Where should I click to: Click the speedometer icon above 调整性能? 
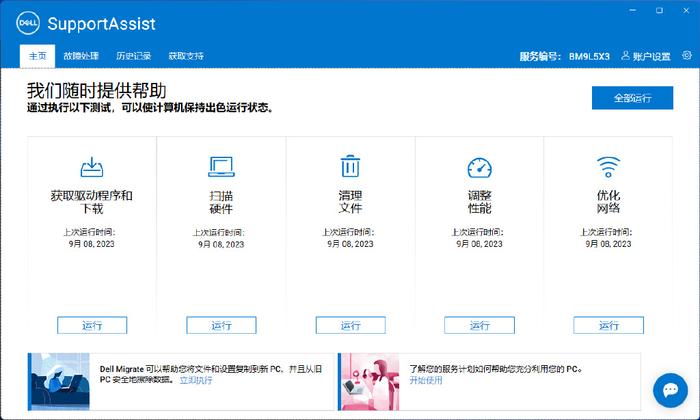[x=479, y=168]
